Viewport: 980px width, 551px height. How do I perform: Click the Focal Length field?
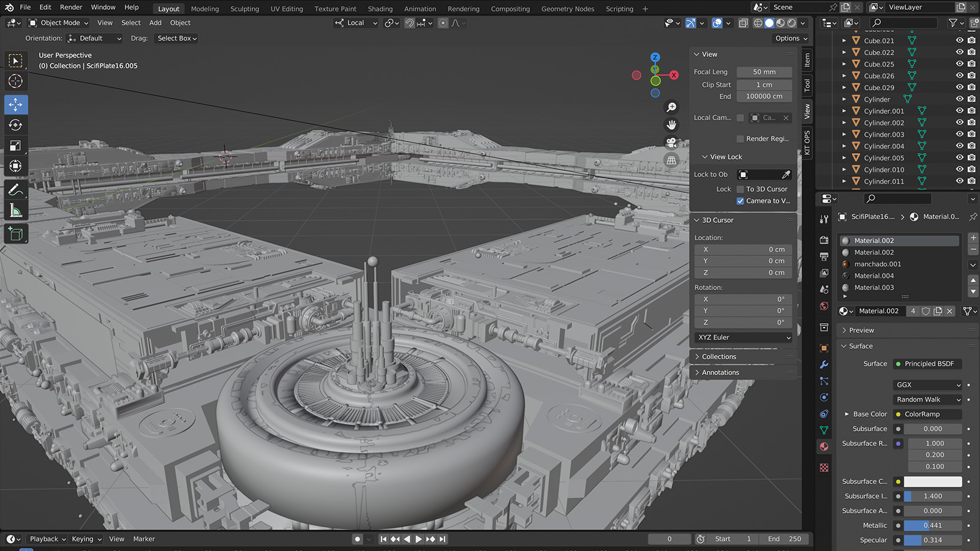click(x=764, y=72)
